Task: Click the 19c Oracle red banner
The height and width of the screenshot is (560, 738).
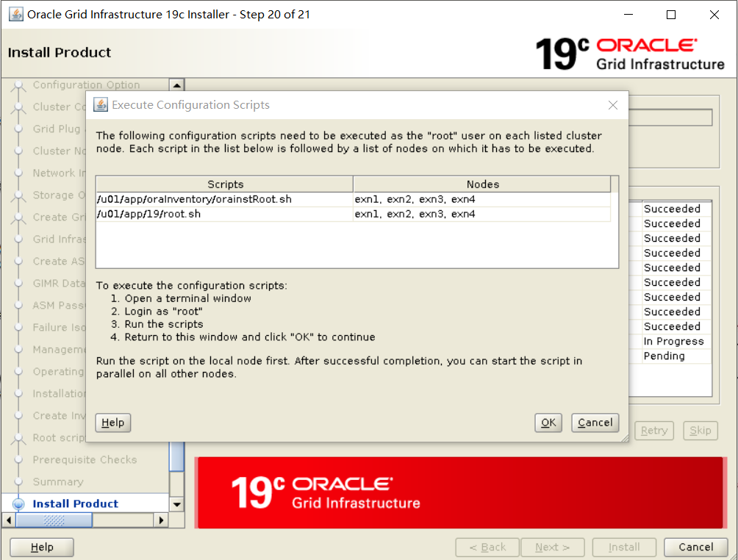Action: [460, 492]
